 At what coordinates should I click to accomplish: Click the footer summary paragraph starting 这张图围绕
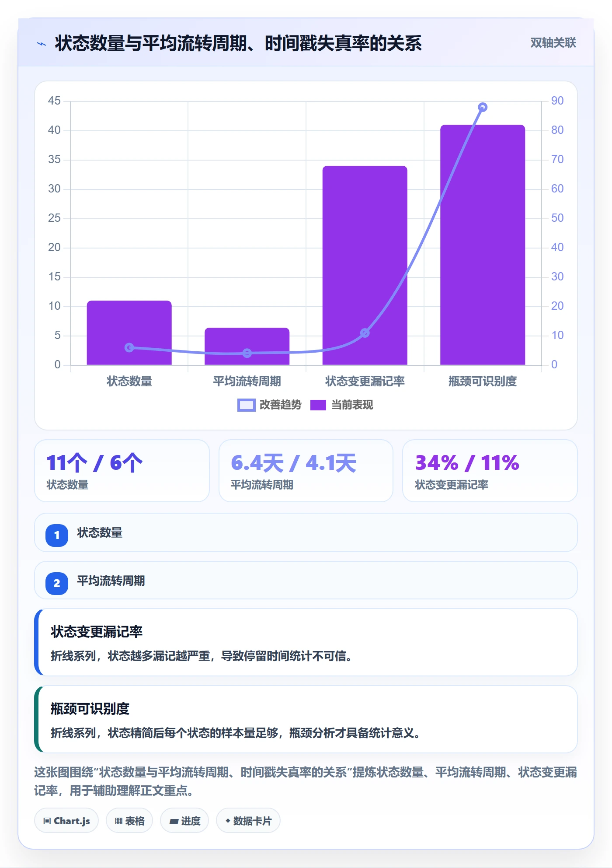point(306,781)
